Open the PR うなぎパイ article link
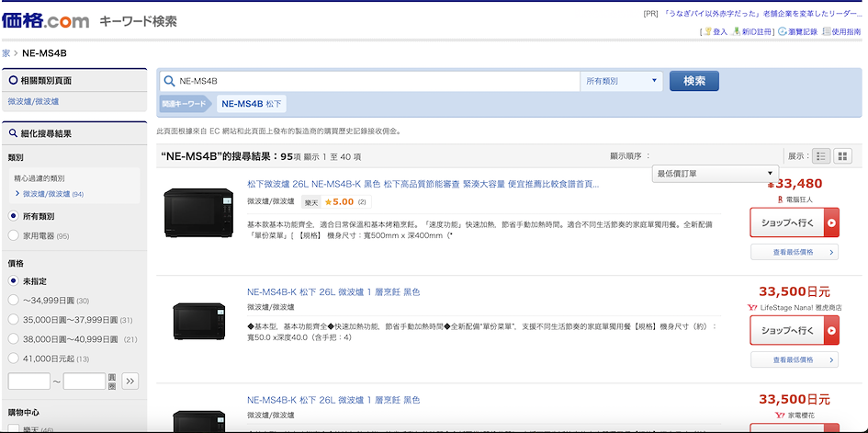Image resolution: width=868 pixels, height=433 pixels. click(762, 14)
